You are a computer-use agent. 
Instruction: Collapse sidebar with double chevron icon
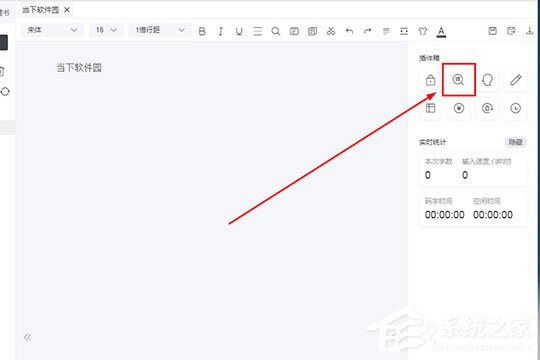click(28, 337)
